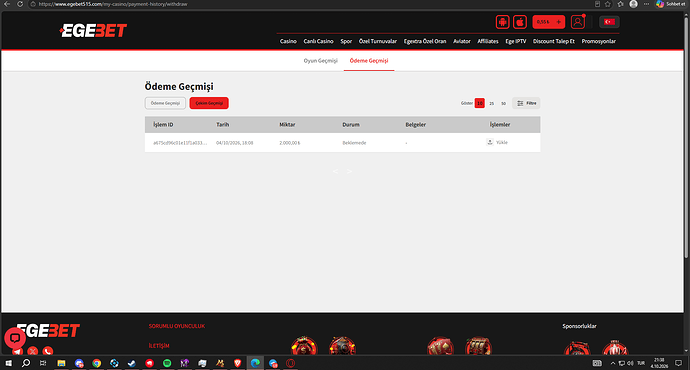Open the user profile account icon
The width and height of the screenshot is (690, 370).
(x=577, y=22)
